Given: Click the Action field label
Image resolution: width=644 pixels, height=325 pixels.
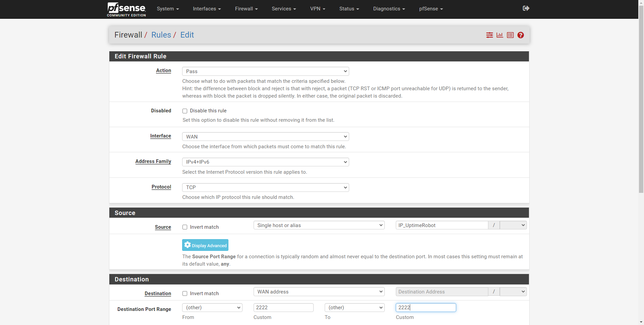Looking at the screenshot, I should pos(164,70).
